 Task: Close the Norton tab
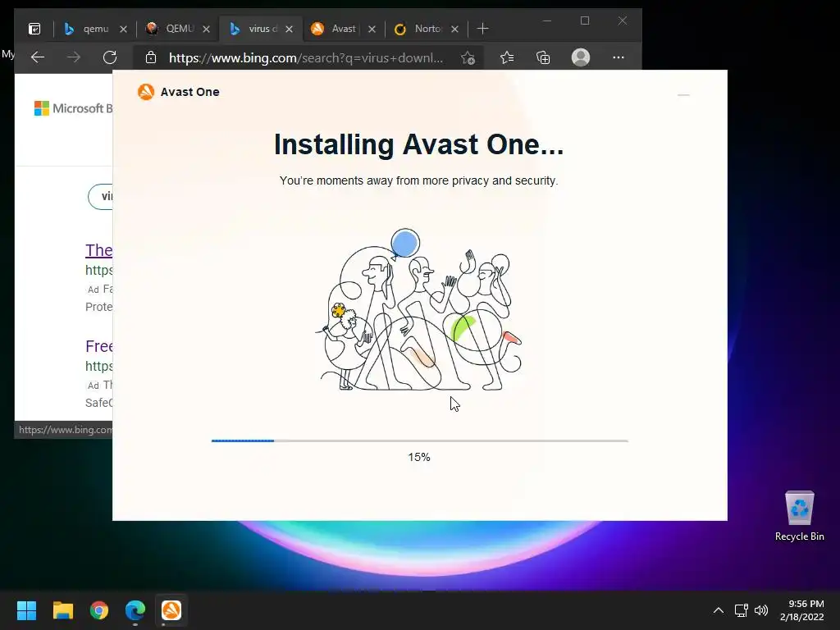[x=454, y=29]
